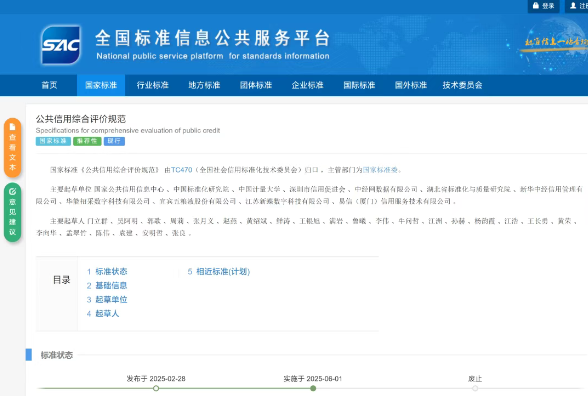Click the 实施于 timeline marker dot

[313, 388]
